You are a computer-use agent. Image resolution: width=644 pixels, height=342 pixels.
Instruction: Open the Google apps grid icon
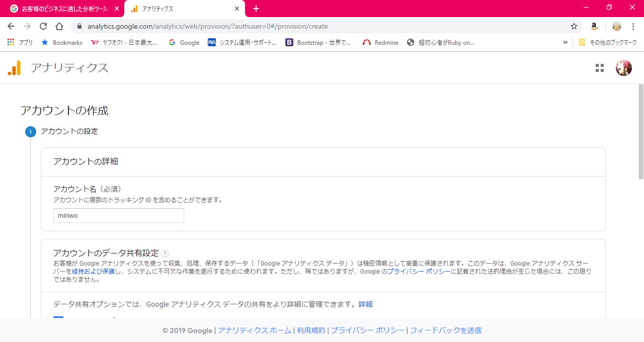tap(599, 68)
